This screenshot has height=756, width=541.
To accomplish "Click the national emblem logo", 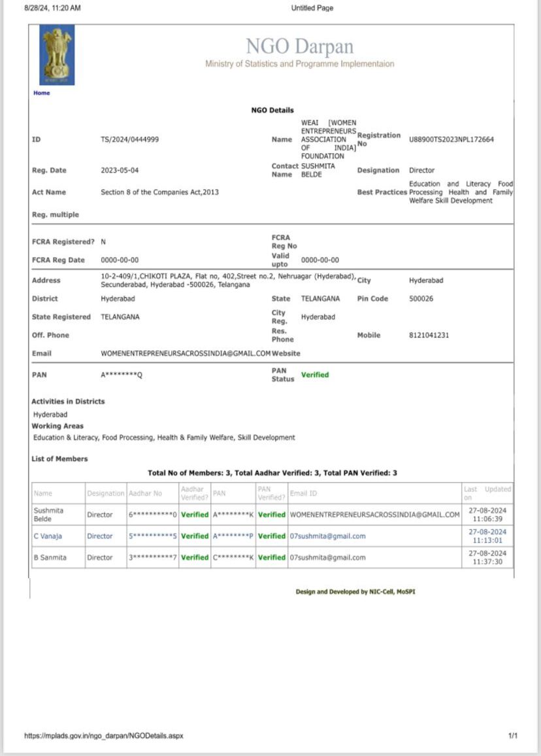I will click(x=57, y=55).
